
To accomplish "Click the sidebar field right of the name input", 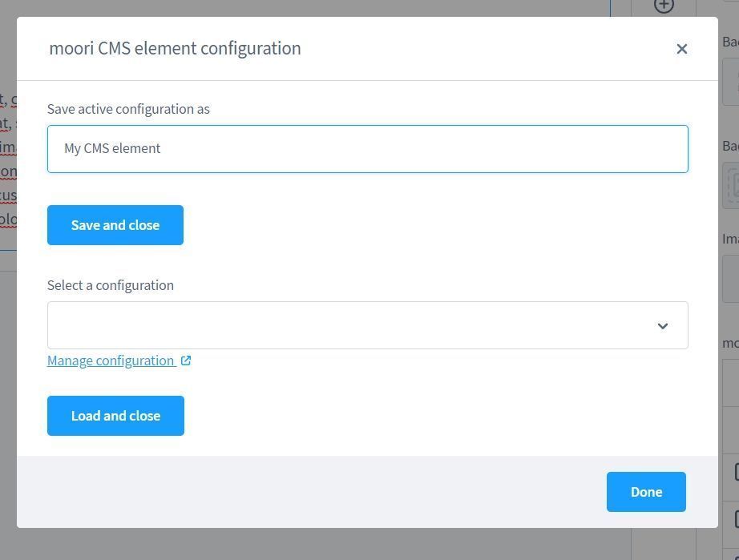I will (x=730, y=80).
